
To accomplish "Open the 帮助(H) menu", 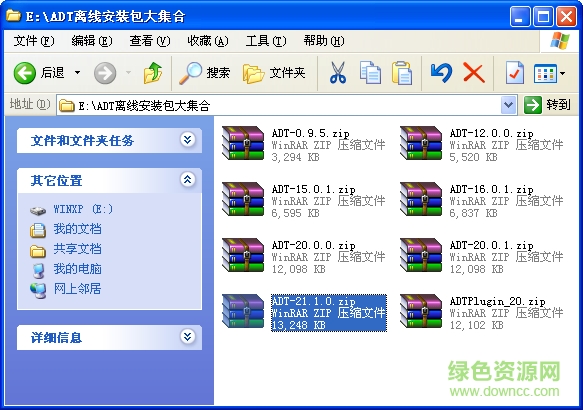I will [x=324, y=41].
